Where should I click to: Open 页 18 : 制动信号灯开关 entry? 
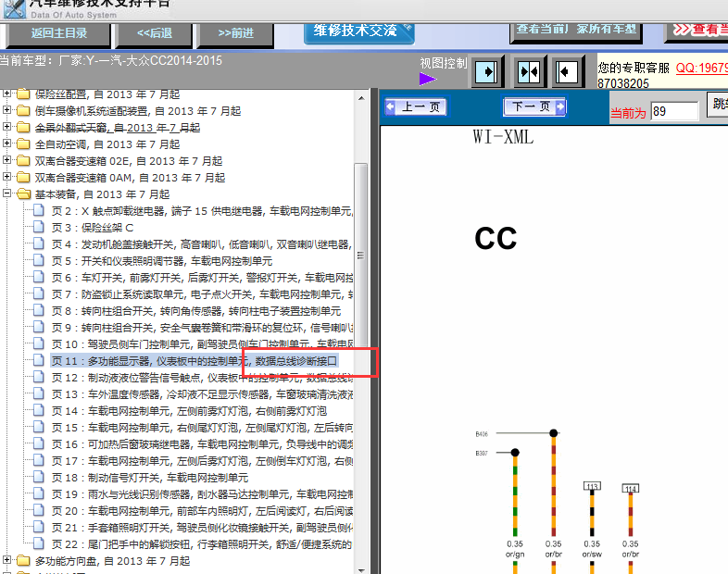[x=149, y=478]
